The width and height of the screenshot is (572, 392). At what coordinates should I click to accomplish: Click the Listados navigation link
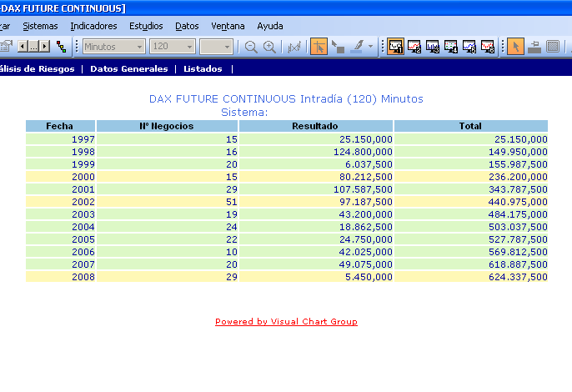pyautogui.click(x=203, y=68)
